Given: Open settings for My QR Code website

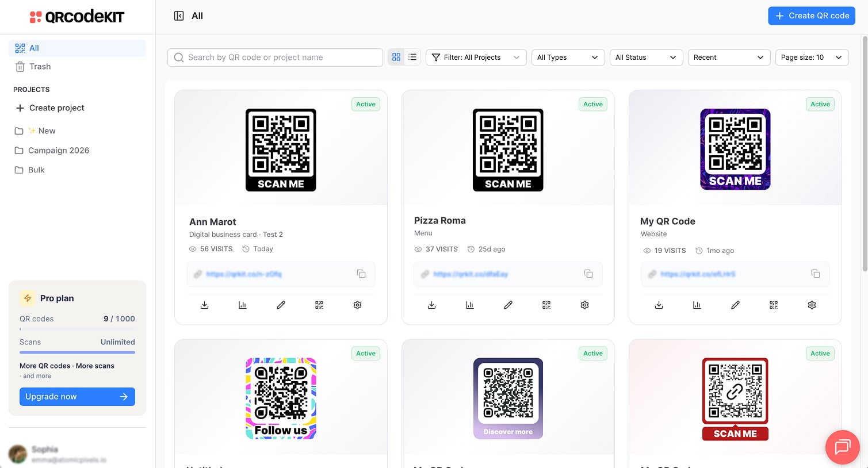Looking at the screenshot, I should pos(812,305).
